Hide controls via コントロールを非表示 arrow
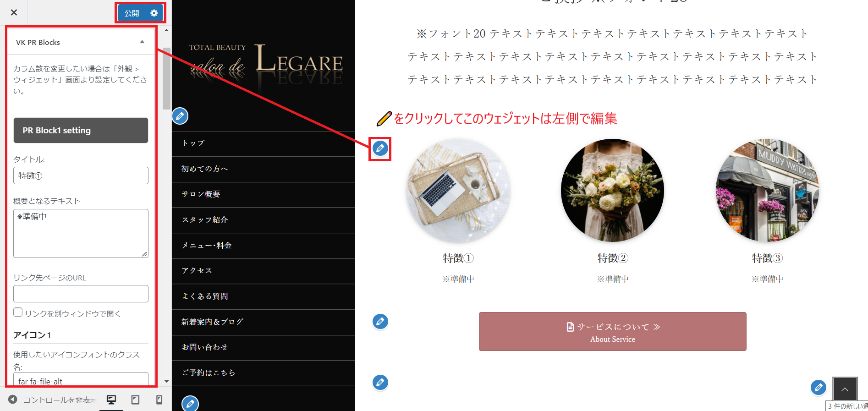 (13, 400)
